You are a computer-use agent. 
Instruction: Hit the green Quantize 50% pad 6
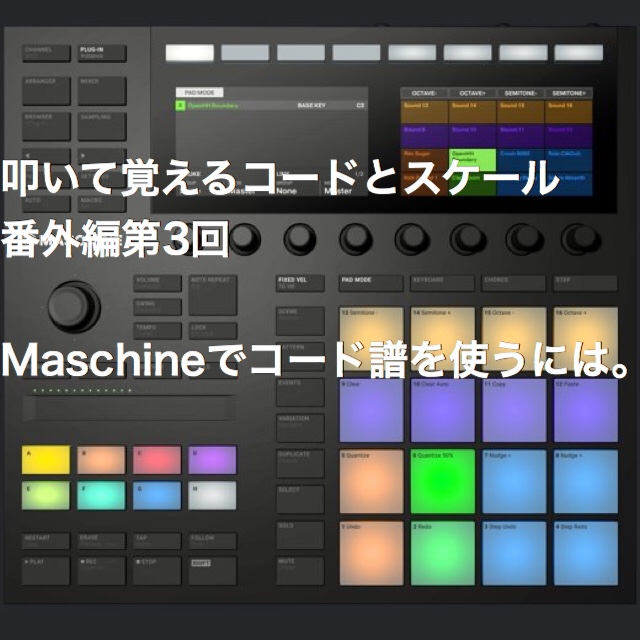(443, 481)
